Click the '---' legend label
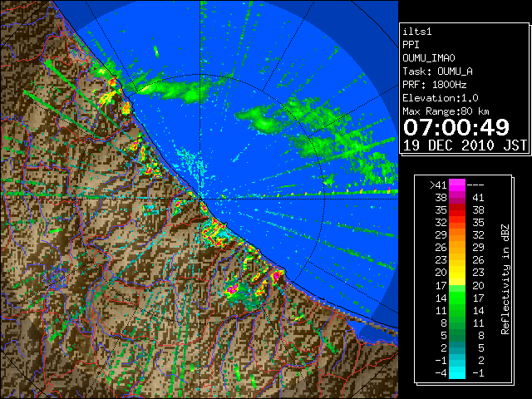Screen dimensions: 532x399 tap(475, 185)
